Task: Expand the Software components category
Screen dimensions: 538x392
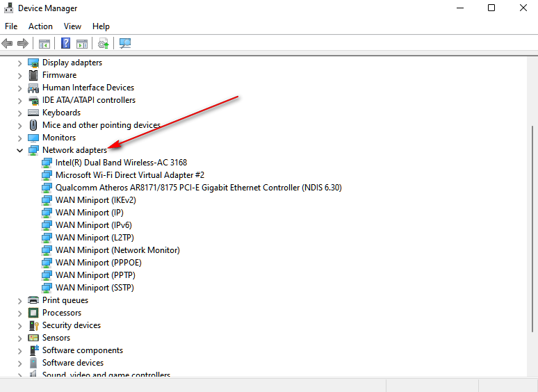Action: pyautogui.click(x=20, y=351)
